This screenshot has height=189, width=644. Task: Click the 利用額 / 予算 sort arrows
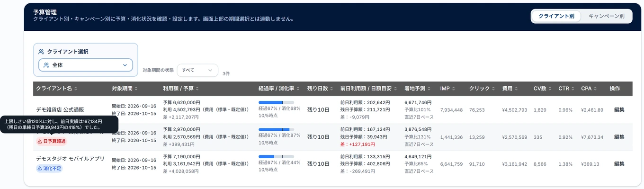click(197, 89)
